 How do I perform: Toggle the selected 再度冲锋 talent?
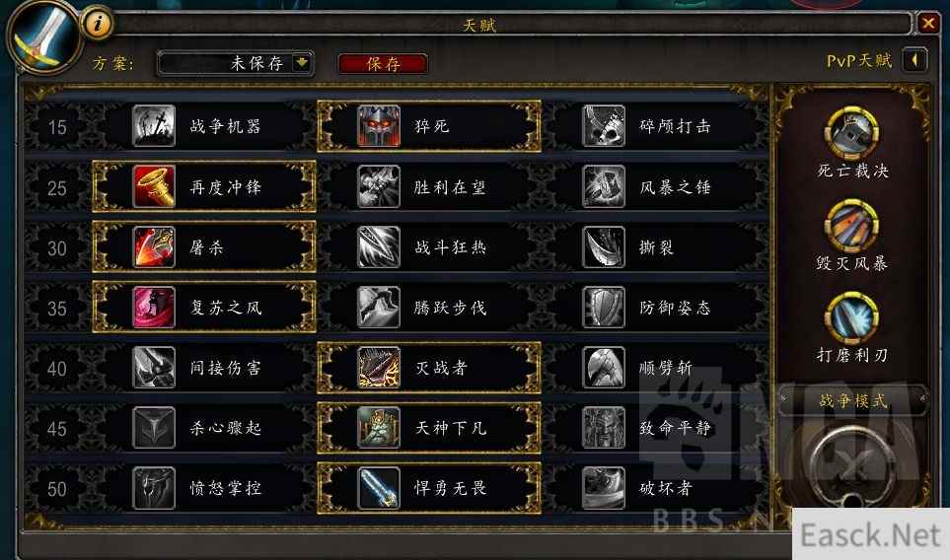204,186
